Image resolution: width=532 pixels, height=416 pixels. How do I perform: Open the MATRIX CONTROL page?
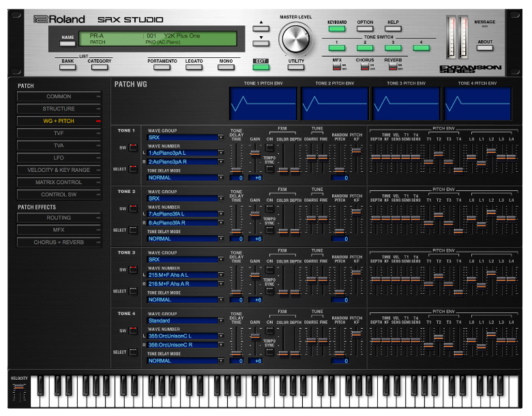[59, 182]
